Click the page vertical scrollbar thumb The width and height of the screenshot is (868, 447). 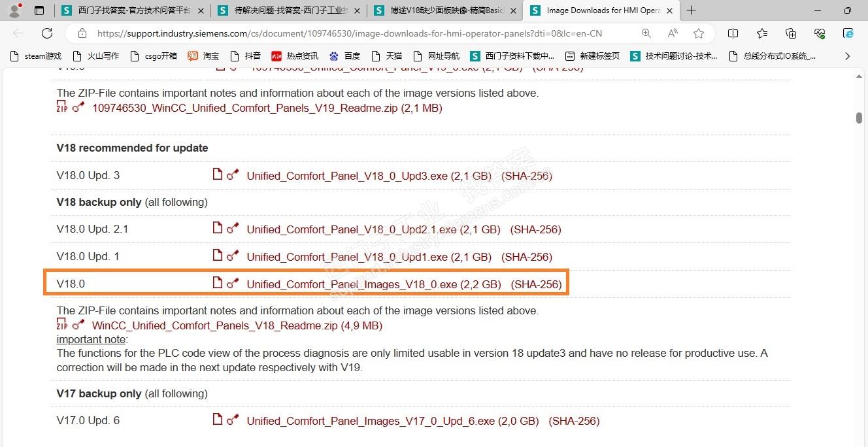859,118
